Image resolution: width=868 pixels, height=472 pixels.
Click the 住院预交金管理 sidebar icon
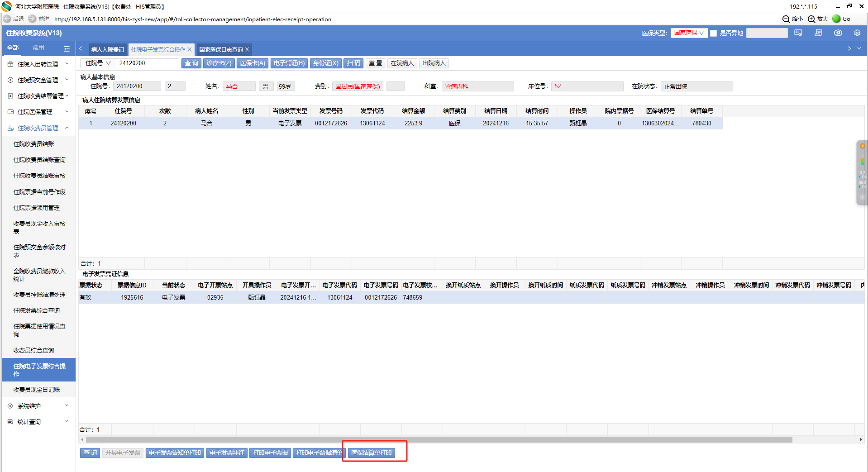pos(10,80)
